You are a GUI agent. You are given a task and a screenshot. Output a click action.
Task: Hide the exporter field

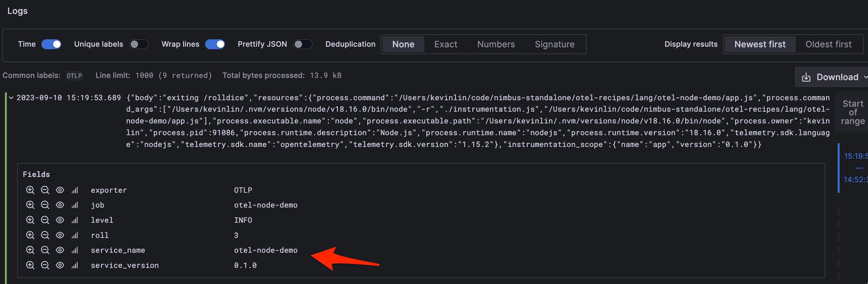[x=60, y=190]
